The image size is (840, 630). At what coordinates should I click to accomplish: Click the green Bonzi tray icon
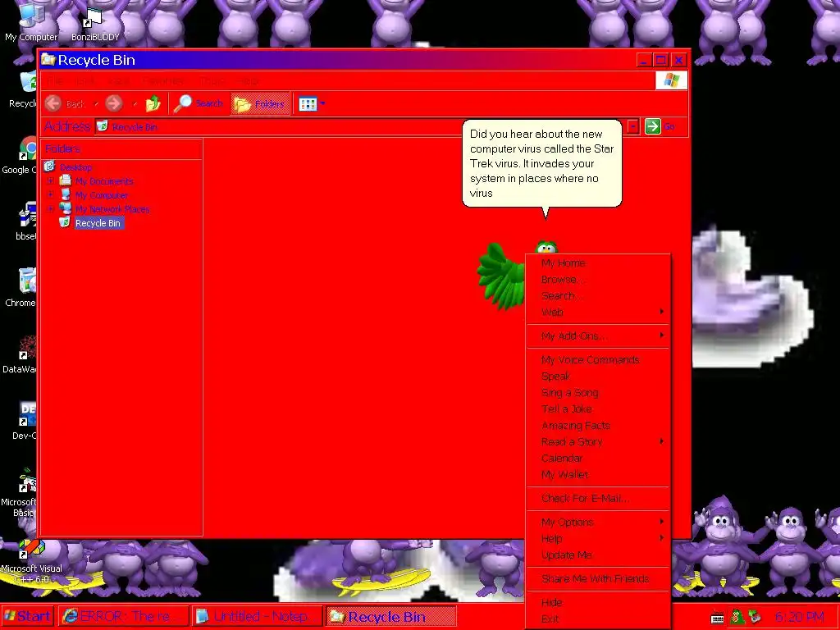click(737, 617)
